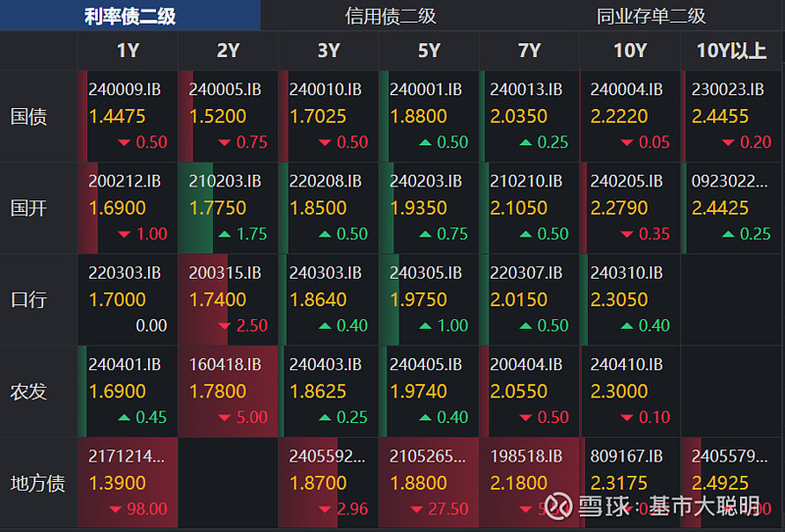Open bond 240013.IB cell
The width and height of the screenshot is (785, 532).
coord(529,116)
